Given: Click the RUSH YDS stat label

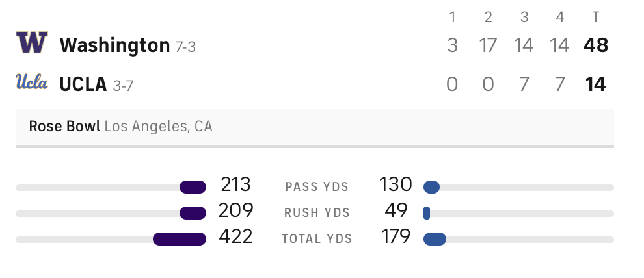Looking at the screenshot, I should click(x=317, y=213).
